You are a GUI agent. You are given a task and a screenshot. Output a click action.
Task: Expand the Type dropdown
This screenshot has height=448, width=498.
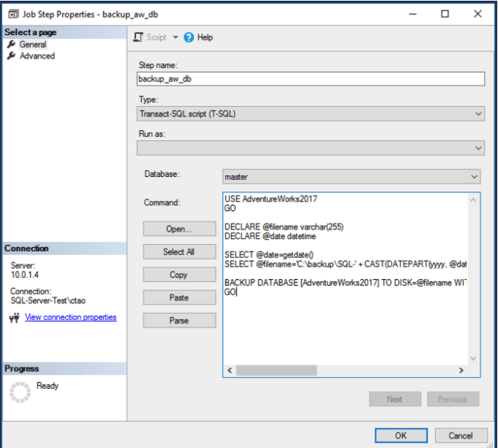(x=478, y=114)
